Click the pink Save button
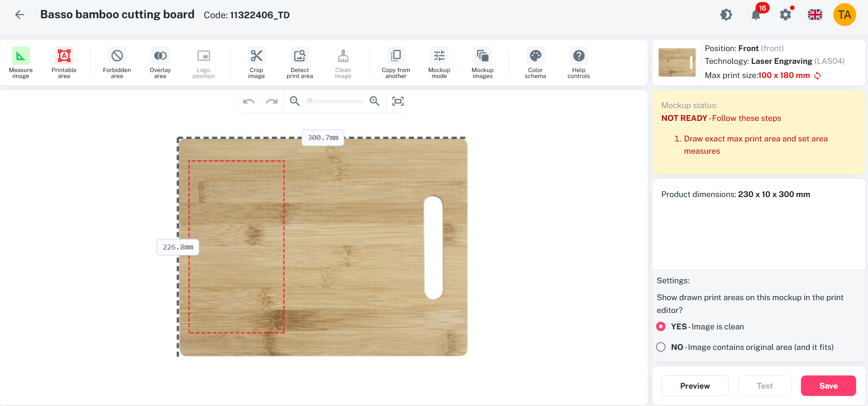 coord(828,386)
